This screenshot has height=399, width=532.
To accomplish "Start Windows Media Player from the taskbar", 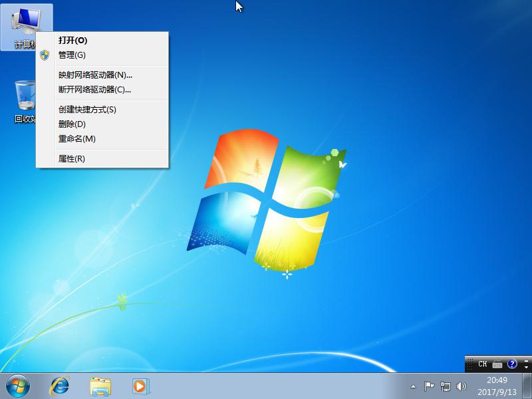I will pos(138,386).
